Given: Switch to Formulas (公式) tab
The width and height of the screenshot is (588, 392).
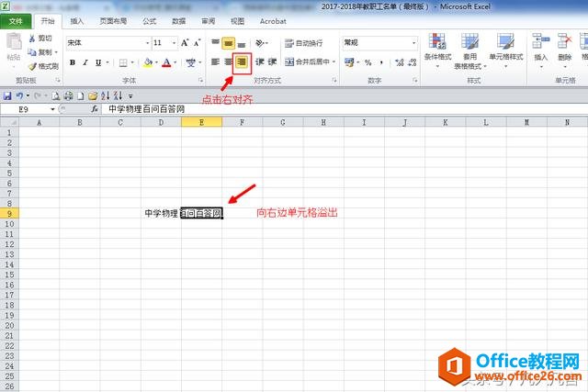Looking at the screenshot, I should pos(149,21).
